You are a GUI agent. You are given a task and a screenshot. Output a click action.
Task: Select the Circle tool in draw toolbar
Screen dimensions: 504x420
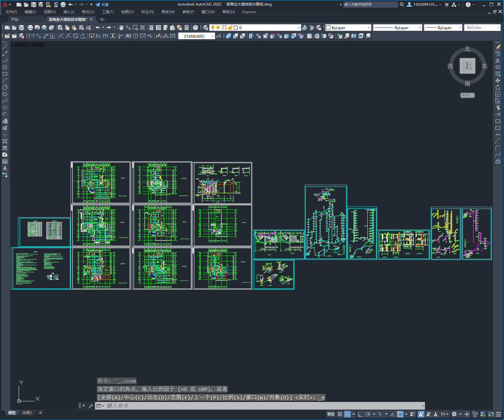(x=5, y=87)
